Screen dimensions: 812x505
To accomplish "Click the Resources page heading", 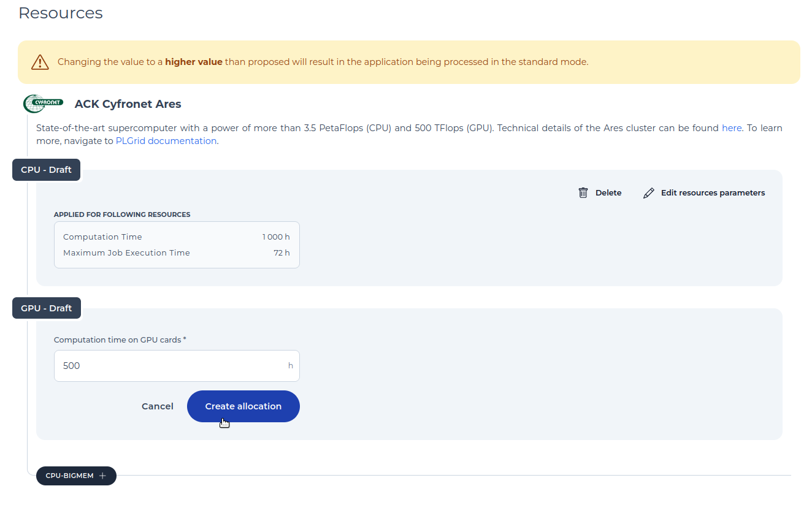I will (61, 13).
